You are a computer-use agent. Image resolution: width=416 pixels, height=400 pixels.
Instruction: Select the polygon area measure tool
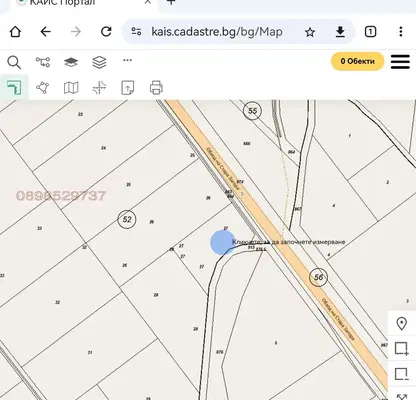(x=43, y=88)
